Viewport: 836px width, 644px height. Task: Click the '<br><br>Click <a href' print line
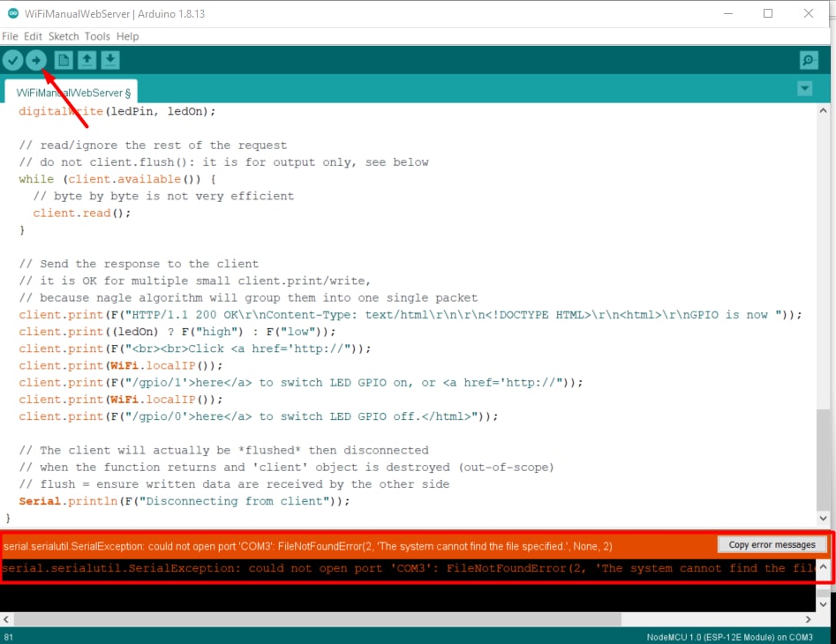[x=194, y=348]
